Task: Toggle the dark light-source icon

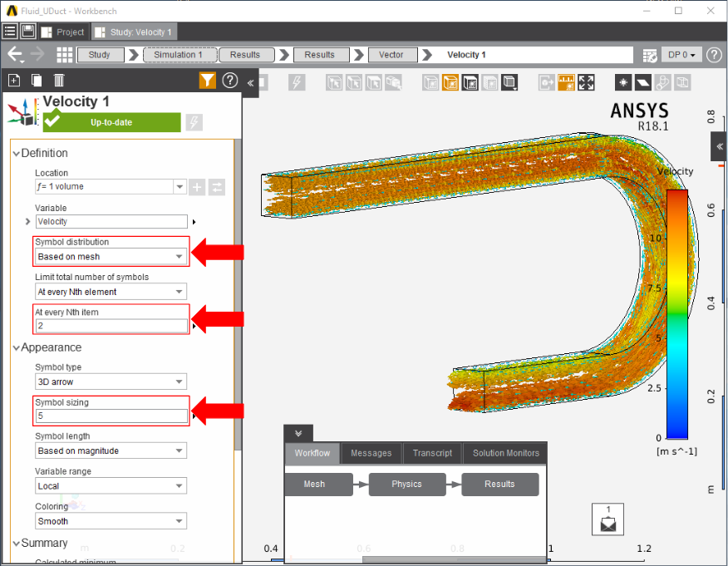Action: (x=623, y=83)
